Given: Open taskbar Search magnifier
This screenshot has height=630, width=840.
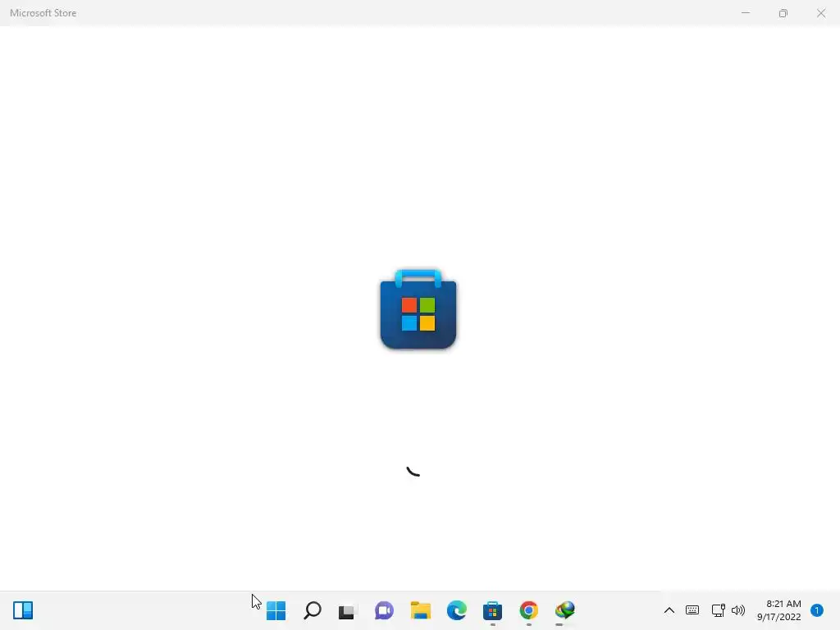Looking at the screenshot, I should click(x=313, y=610).
